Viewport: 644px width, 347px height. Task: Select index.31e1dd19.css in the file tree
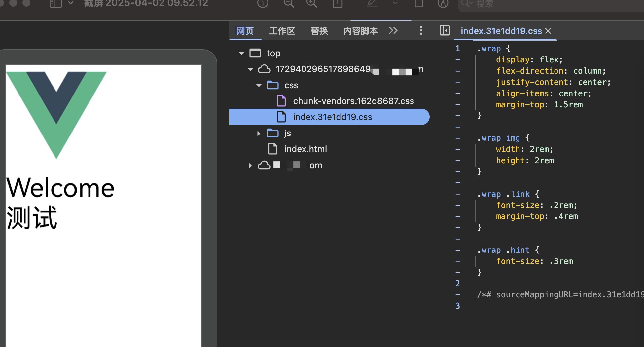point(329,117)
